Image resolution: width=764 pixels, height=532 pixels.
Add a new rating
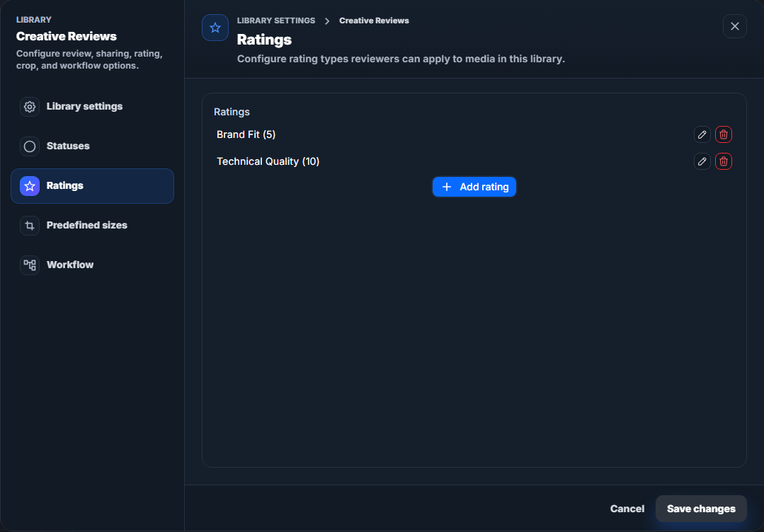[x=474, y=187]
